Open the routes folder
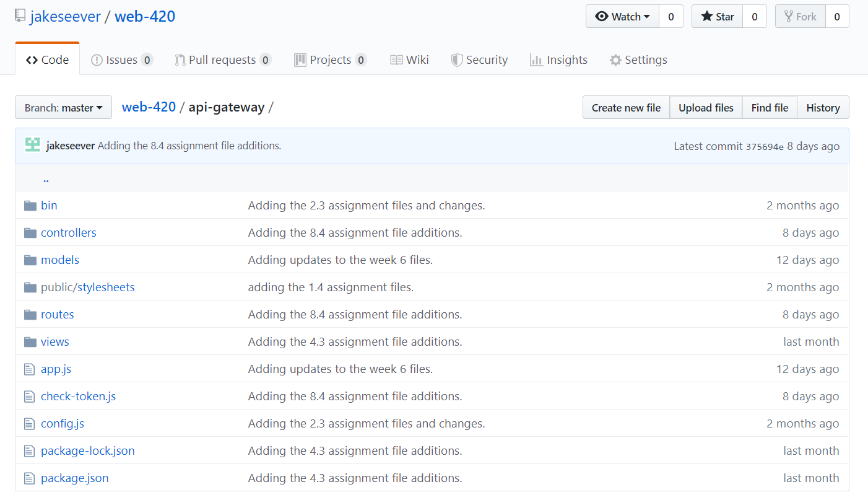 [58, 314]
